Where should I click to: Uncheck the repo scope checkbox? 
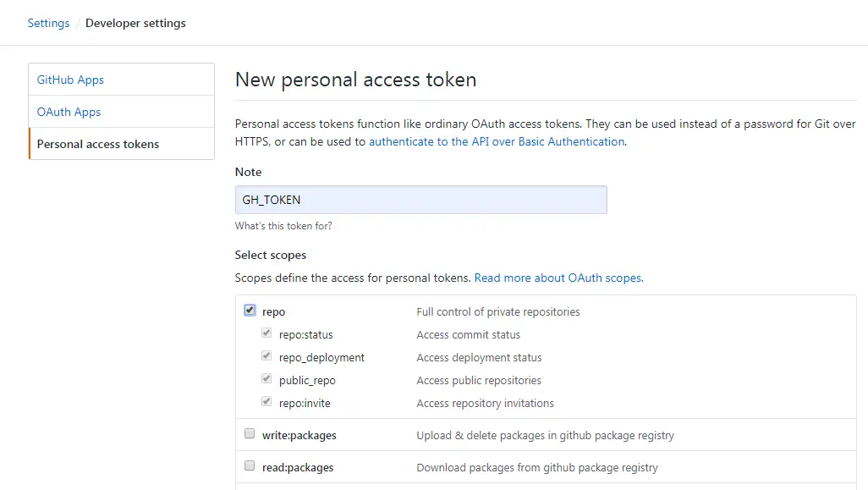point(250,311)
